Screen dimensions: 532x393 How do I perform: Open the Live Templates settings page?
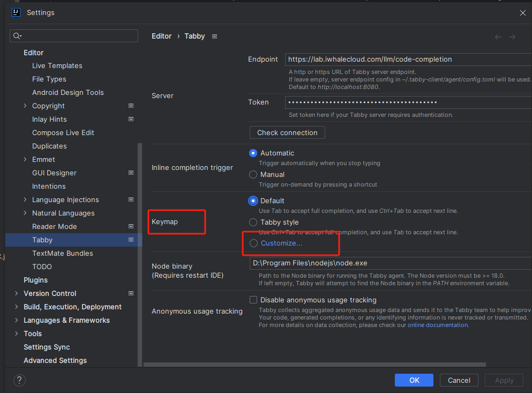[x=57, y=65]
